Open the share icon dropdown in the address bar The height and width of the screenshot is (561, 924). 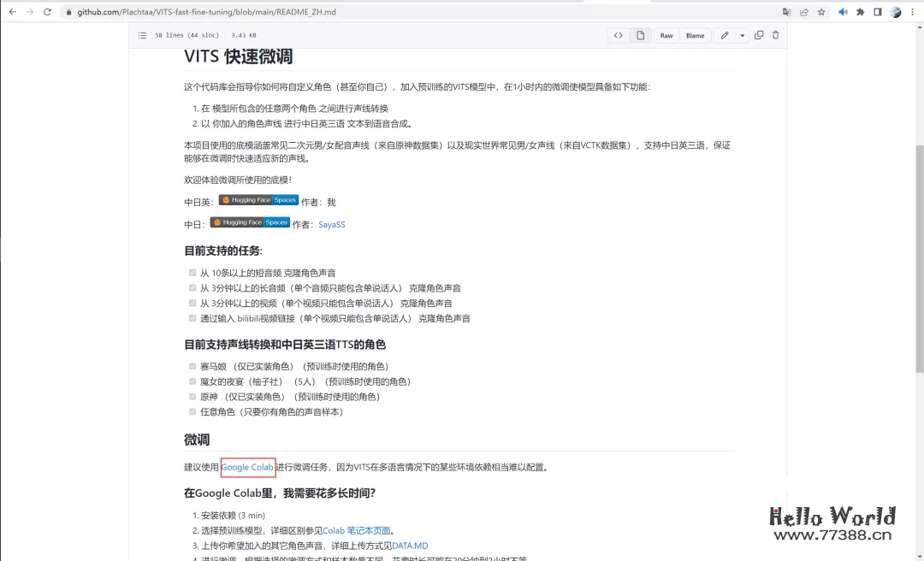pyautogui.click(x=803, y=11)
